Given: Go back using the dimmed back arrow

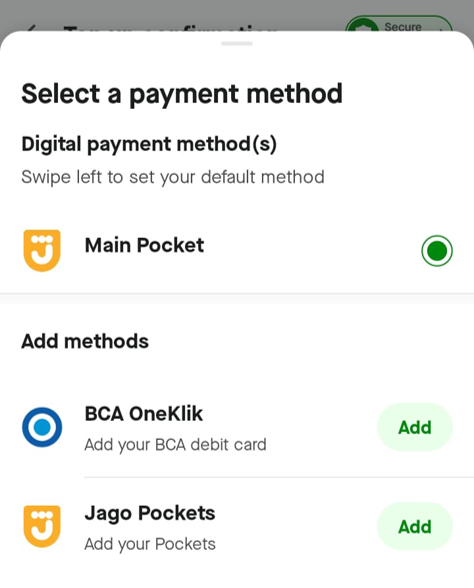Looking at the screenshot, I should [x=32, y=28].
